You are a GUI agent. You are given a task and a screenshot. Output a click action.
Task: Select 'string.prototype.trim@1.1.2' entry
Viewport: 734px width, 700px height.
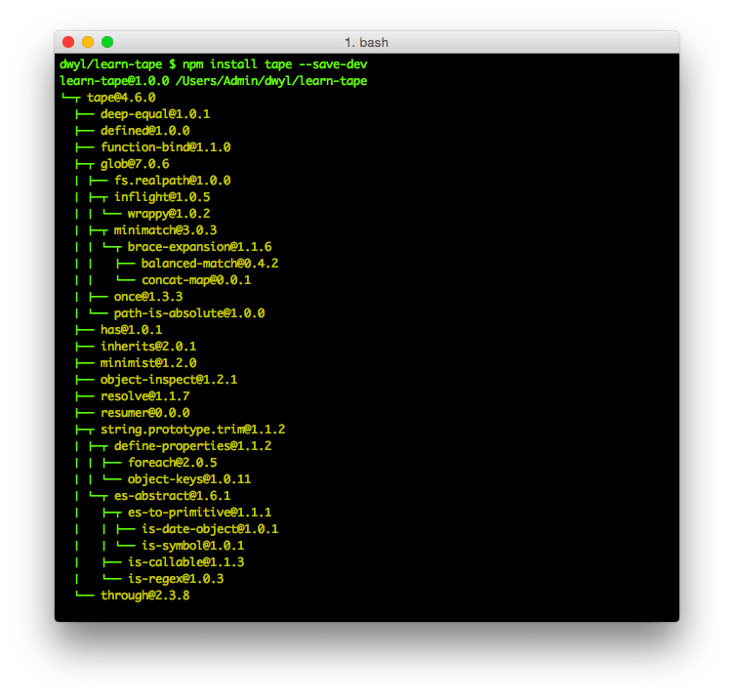click(x=193, y=430)
